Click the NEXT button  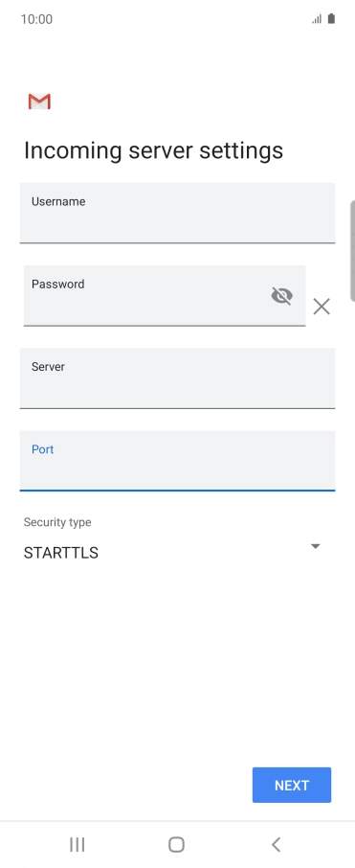coord(292,785)
